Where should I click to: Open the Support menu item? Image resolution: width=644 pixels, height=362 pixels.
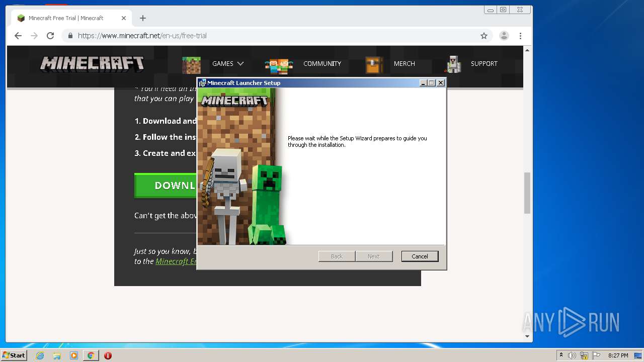point(484,64)
